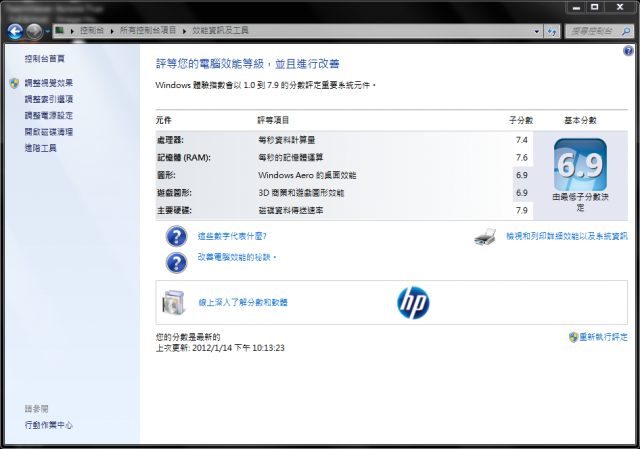Open 線上深入了解分數和軟體 link
The height and width of the screenshot is (449, 640).
pos(243,302)
